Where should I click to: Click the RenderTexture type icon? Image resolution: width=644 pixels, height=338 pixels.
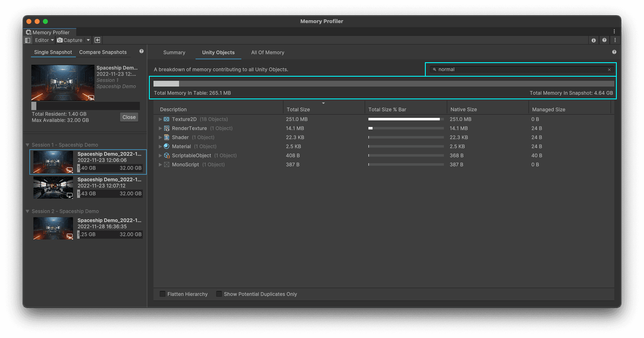167,128
